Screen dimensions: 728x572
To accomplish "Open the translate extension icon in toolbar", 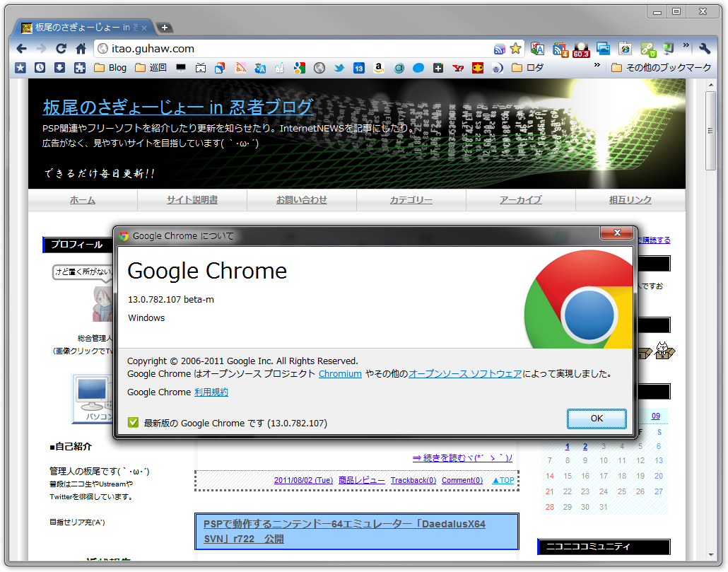I will coord(537,48).
